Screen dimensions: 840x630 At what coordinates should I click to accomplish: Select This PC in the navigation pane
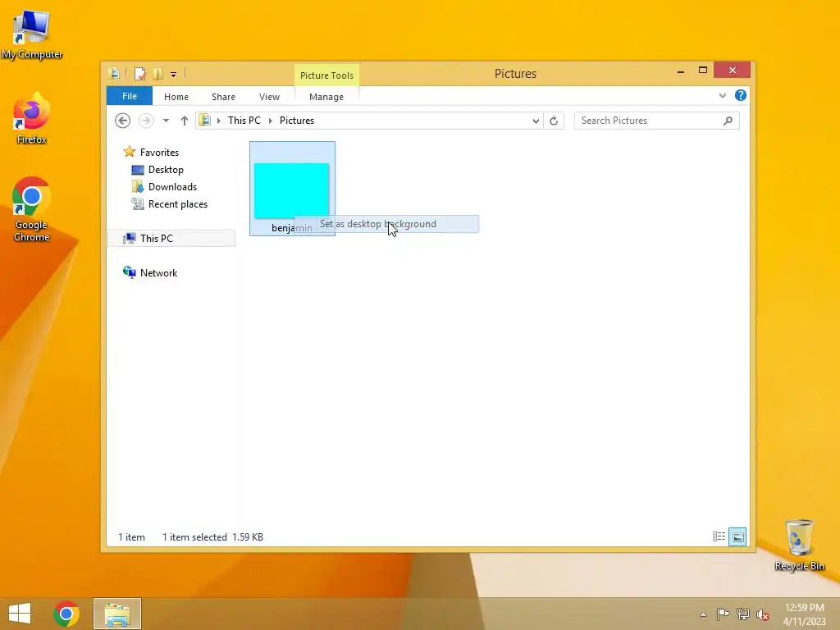pos(171,239)
